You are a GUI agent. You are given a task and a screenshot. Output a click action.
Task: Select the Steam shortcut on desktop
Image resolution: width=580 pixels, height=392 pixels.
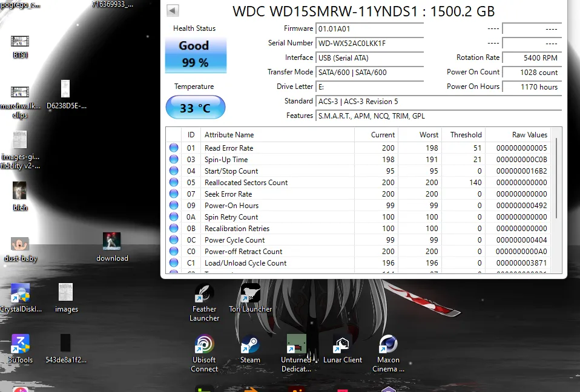tap(251, 349)
